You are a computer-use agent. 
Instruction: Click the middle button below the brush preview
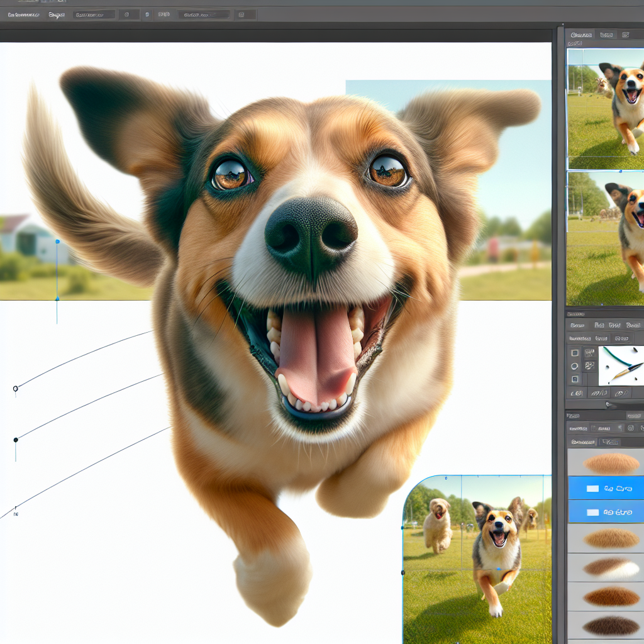(x=599, y=394)
